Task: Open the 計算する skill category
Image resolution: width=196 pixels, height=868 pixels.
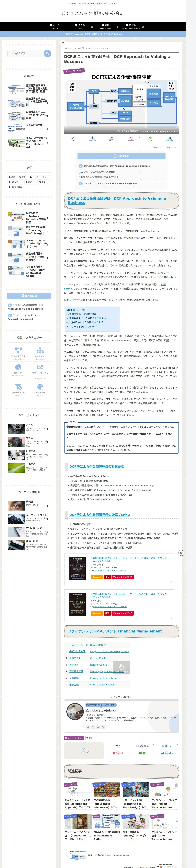Action: 29,455
